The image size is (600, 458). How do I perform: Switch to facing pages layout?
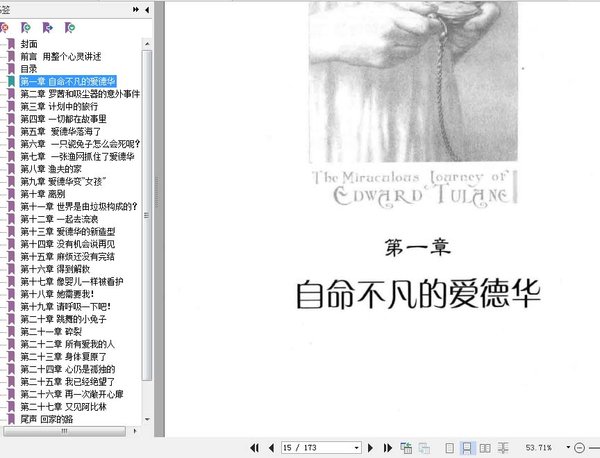pyautogui.click(x=485, y=448)
